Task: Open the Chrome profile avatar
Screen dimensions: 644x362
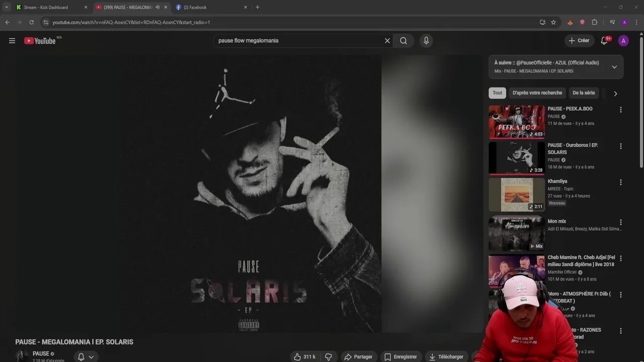Action: pyautogui.click(x=624, y=22)
